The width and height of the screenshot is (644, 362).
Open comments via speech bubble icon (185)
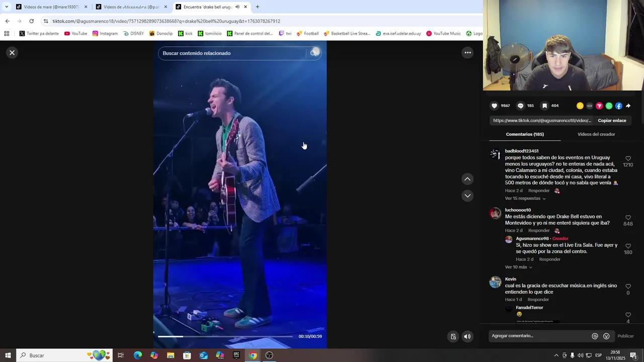coord(520,106)
